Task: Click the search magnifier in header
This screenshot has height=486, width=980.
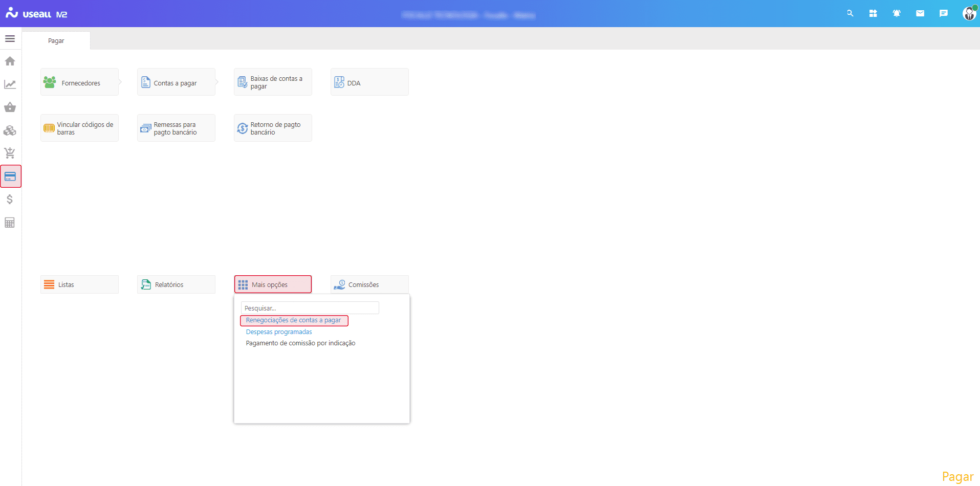Action: (x=850, y=14)
